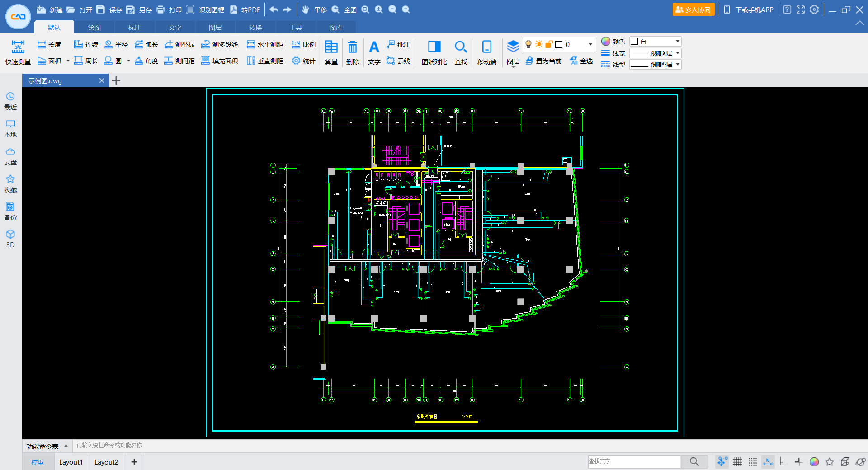The image size is (868, 470).
Task: Switch to the 标注 ribbon tab
Action: click(134, 28)
